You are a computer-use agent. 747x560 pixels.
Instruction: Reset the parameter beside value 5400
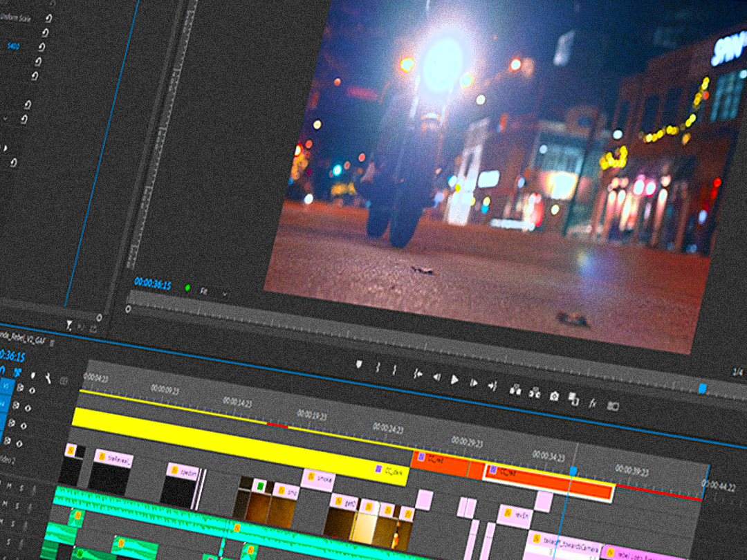click(41, 47)
